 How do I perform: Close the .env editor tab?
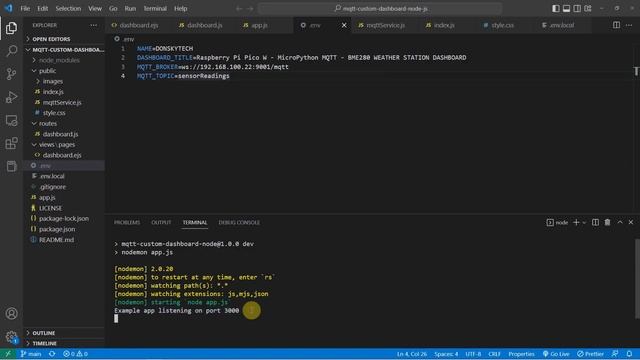pos(344,25)
